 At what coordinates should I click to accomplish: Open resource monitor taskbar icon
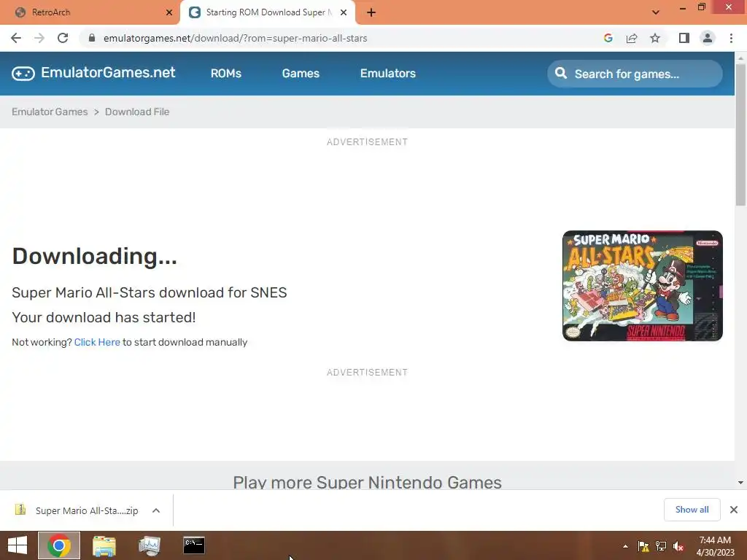[x=149, y=545]
